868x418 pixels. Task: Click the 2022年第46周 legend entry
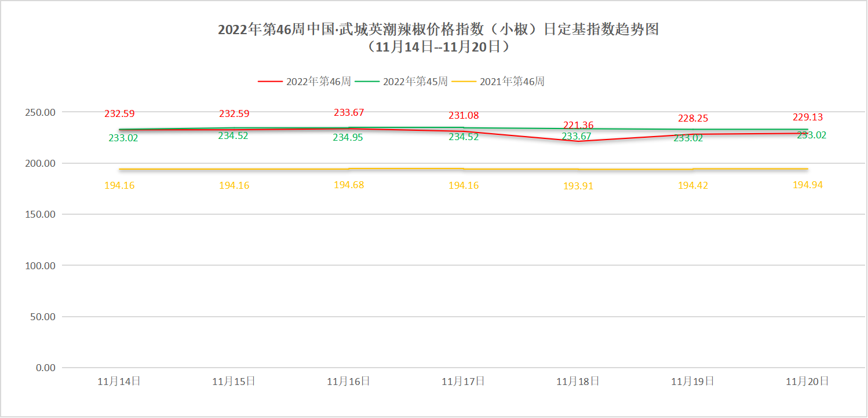point(318,82)
